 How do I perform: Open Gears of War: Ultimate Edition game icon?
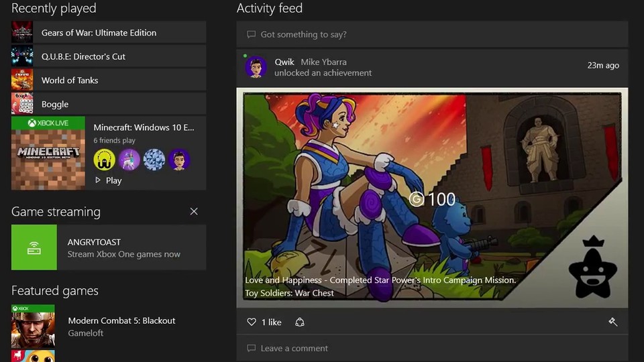(22, 33)
